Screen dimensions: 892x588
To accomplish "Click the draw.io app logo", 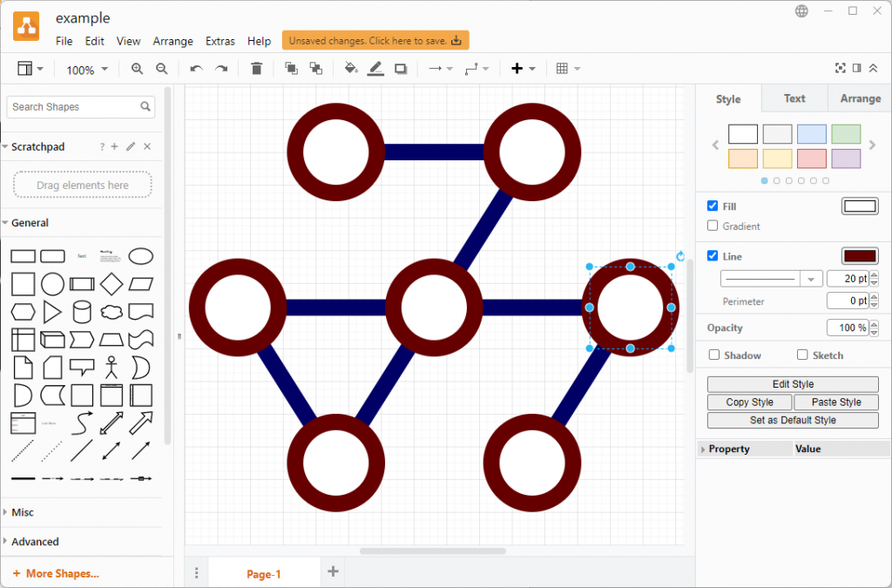I will (x=26, y=26).
